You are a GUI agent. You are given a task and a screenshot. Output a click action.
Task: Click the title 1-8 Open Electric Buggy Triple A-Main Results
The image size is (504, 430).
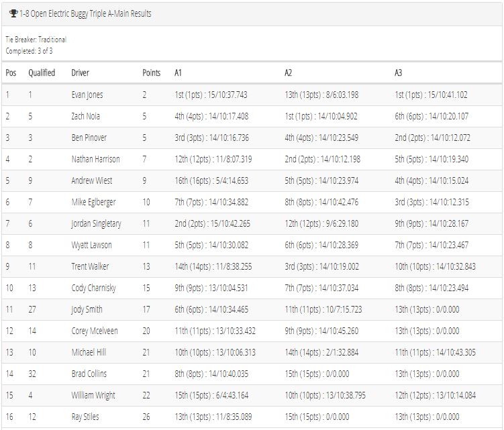point(85,13)
